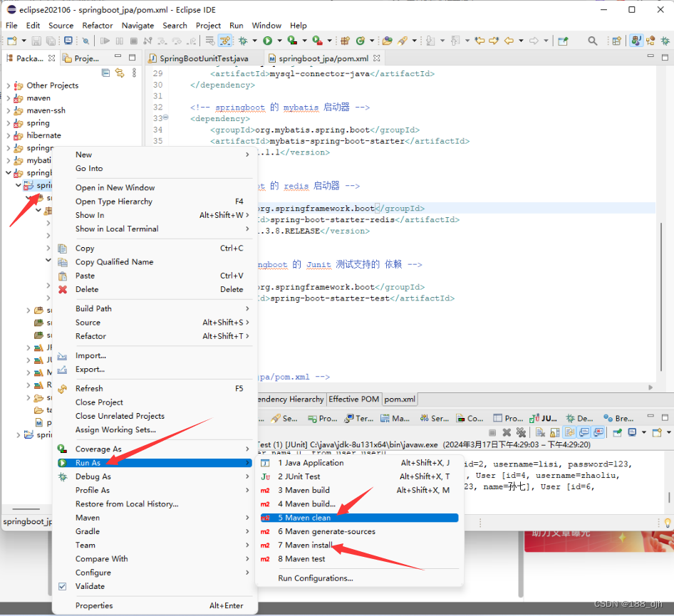Choose Maven install in Run As submenu
674x616 pixels.
(x=359, y=545)
